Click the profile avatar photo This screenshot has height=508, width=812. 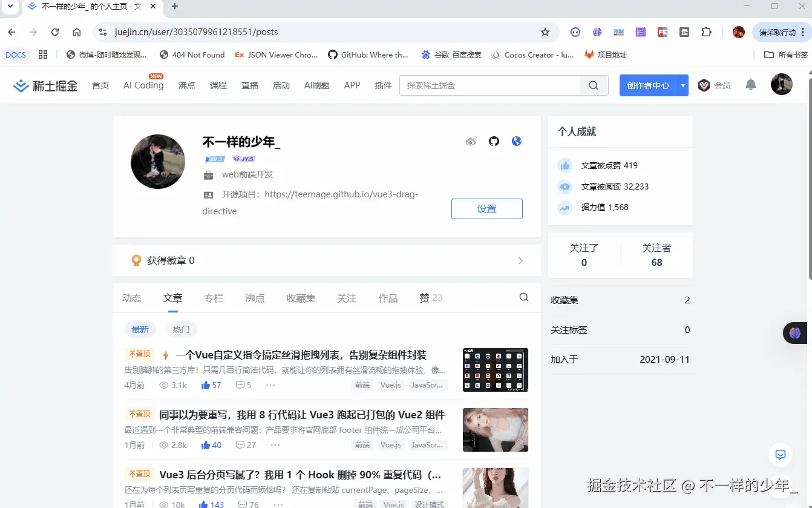click(x=158, y=162)
